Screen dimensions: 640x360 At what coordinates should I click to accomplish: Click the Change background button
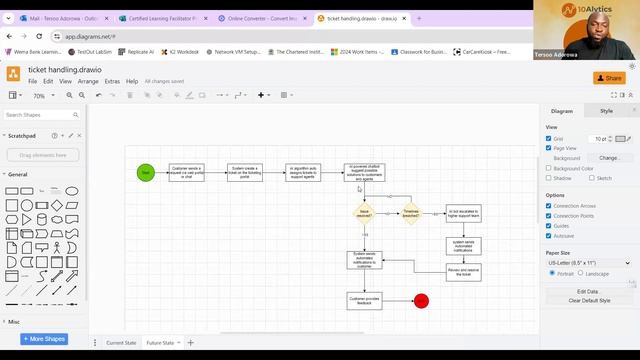click(x=610, y=158)
